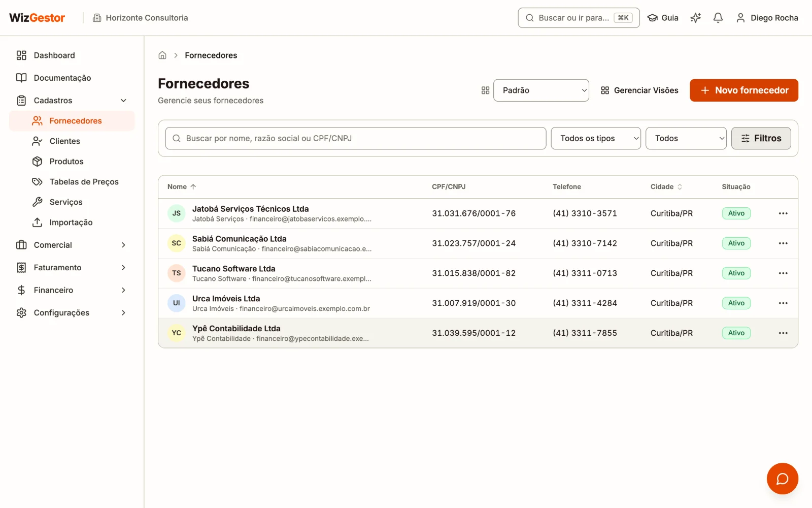Expand the Comercial menu section

pyautogui.click(x=72, y=245)
